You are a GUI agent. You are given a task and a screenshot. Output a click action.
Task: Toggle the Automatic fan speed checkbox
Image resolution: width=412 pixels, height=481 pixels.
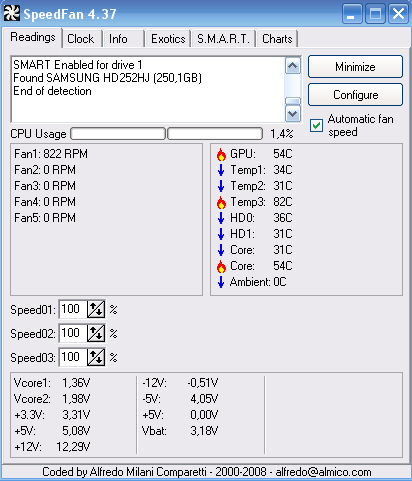click(316, 126)
